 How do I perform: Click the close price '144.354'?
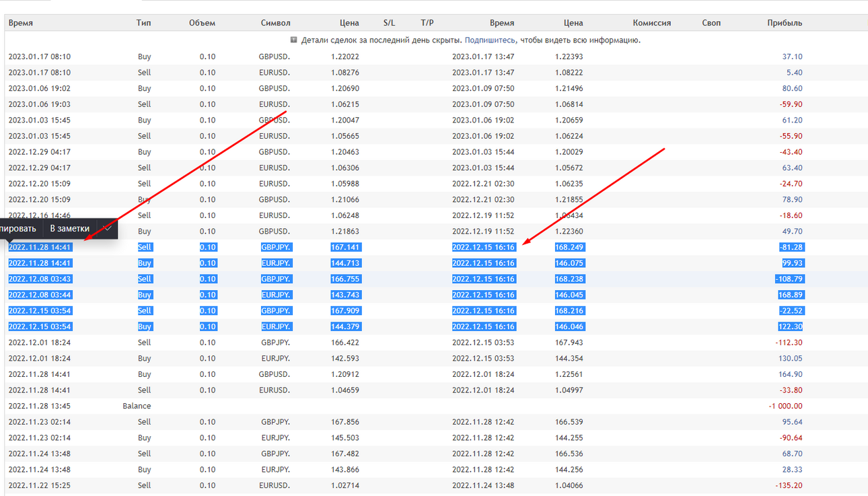point(569,358)
